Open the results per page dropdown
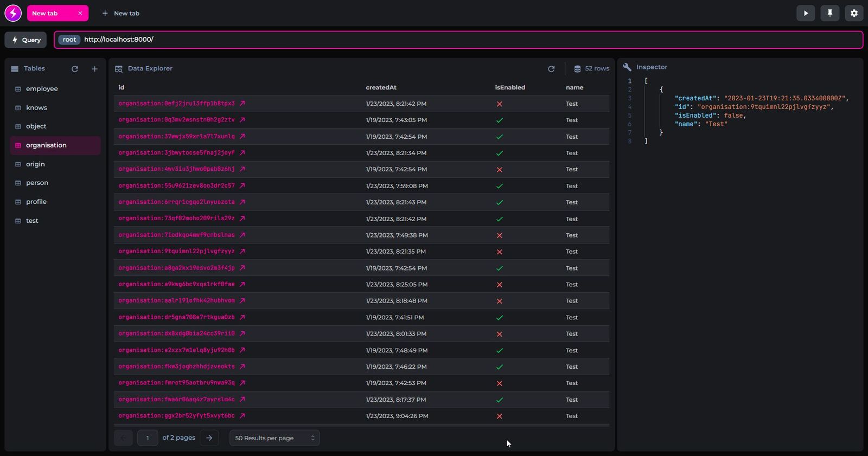The height and width of the screenshot is (456, 868). [274, 438]
